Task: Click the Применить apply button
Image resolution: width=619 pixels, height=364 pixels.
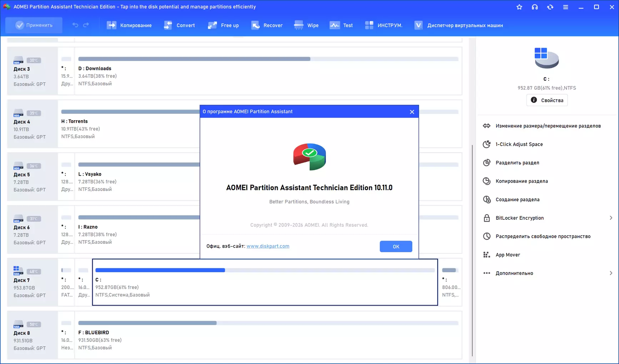Action: pyautogui.click(x=34, y=25)
